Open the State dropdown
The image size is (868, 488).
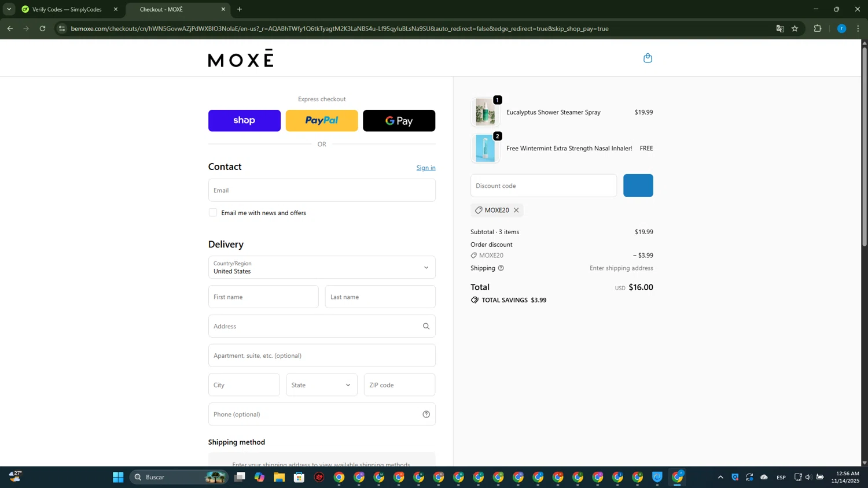click(x=322, y=385)
